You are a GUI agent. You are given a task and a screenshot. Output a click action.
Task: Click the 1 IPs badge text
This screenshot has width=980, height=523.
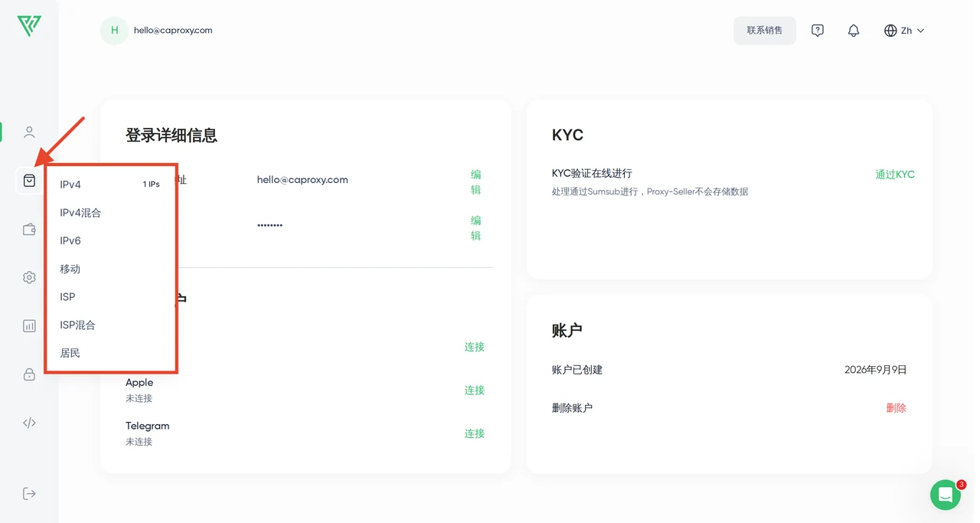(x=152, y=185)
